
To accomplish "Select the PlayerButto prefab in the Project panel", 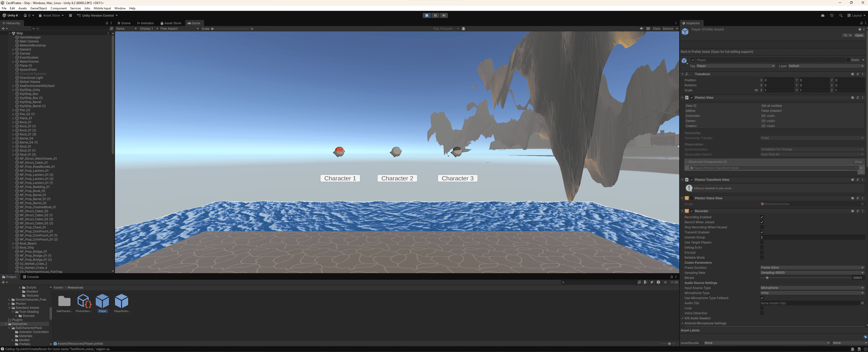I will click(x=122, y=302).
